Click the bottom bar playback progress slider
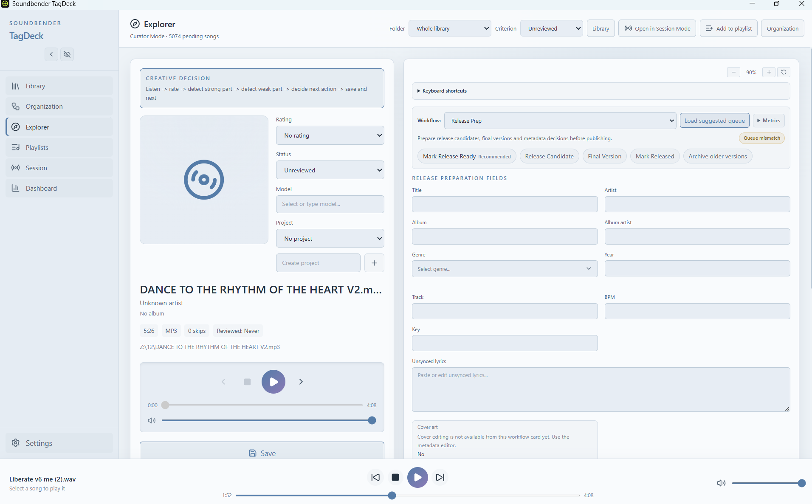This screenshot has height=504, width=812. pyautogui.click(x=408, y=496)
